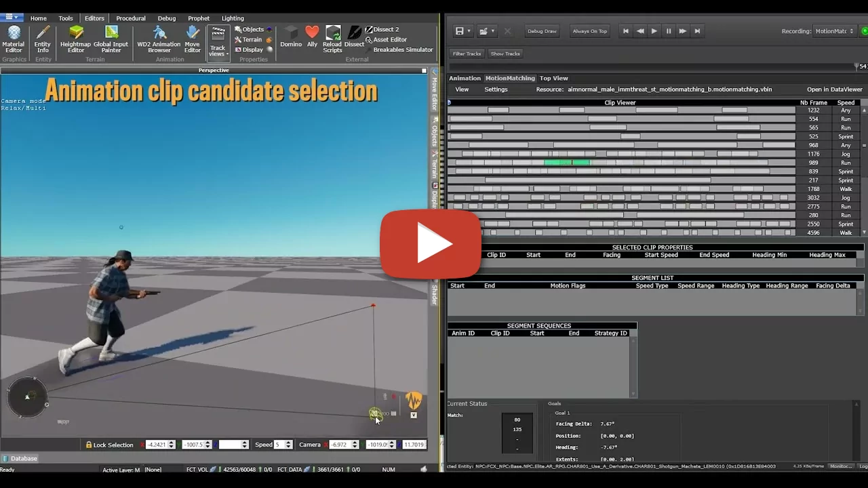Switch to the Animation tab
This screenshot has height=488, width=868.
[x=465, y=79]
